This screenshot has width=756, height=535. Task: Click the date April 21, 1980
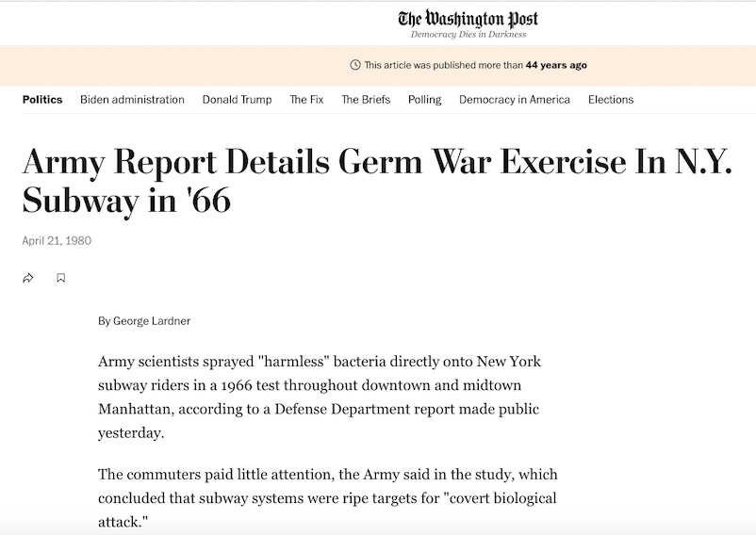pyautogui.click(x=57, y=241)
